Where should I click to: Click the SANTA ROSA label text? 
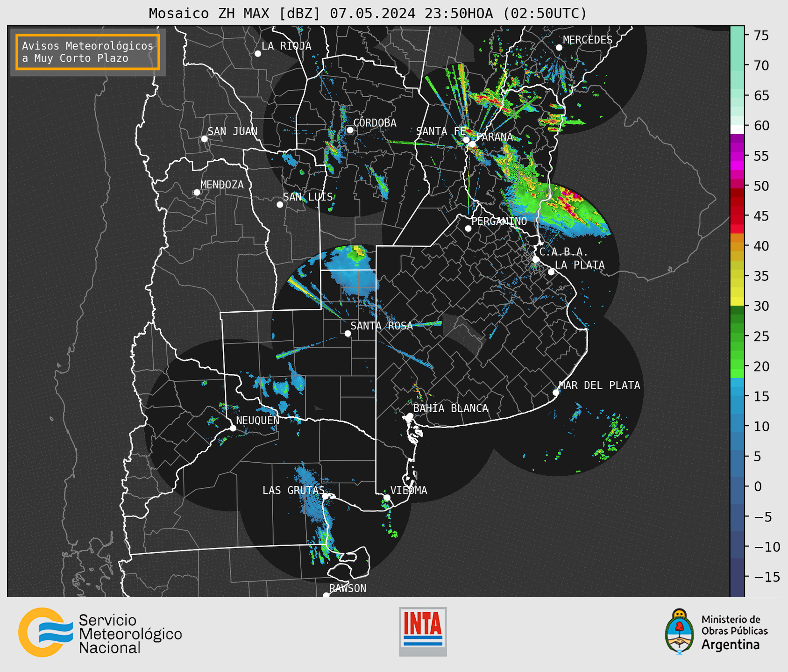pos(382,326)
